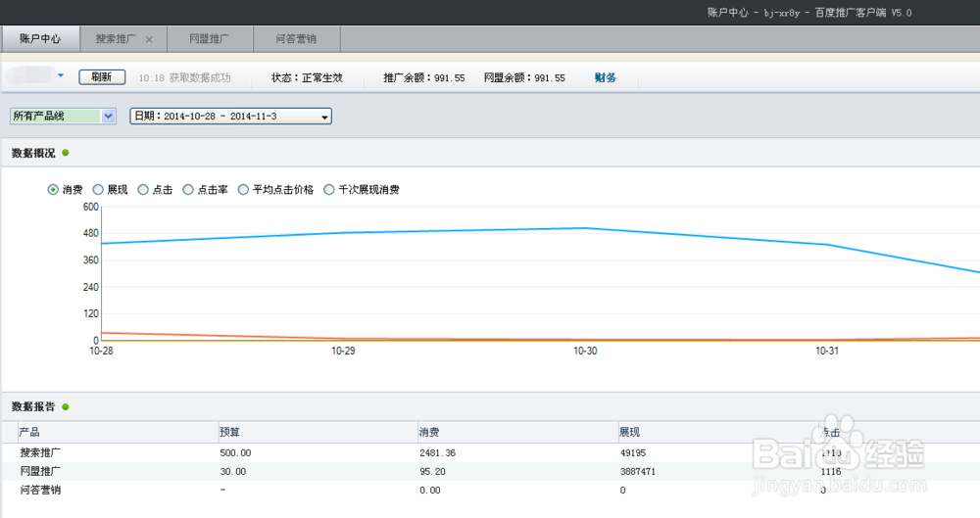The image size is (980, 518).
Task: Select the 千次展现消费 radio button
Action: (x=328, y=189)
